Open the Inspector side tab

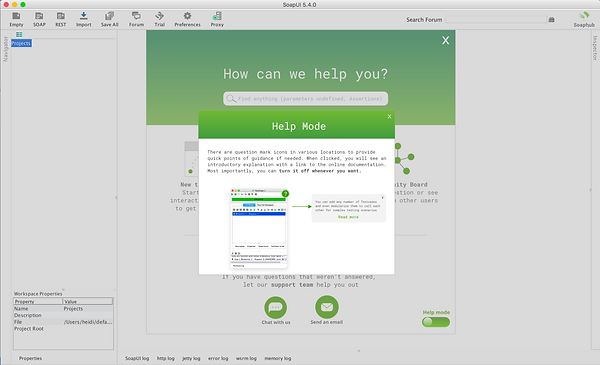pyautogui.click(x=595, y=48)
